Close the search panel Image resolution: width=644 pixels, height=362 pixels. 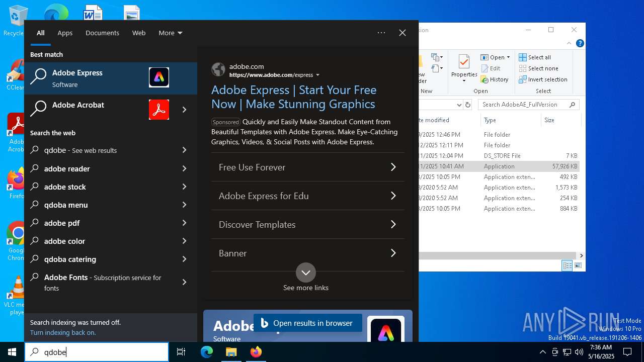[403, 33]
